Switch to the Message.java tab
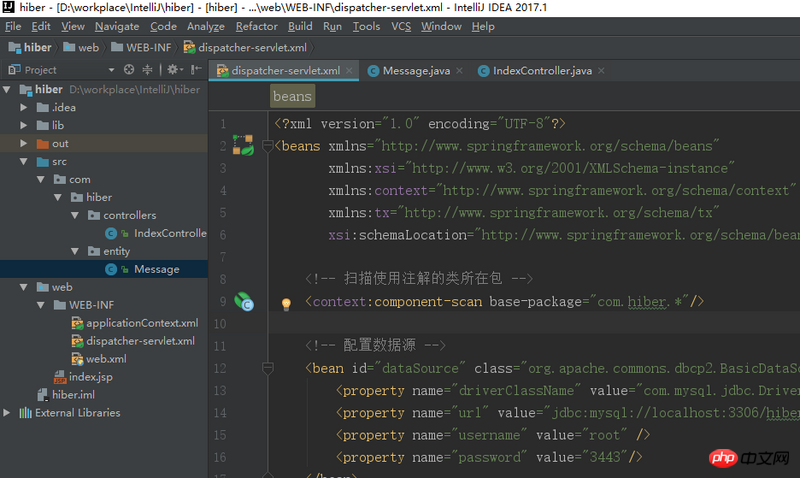This screenshot has width=800, height=478. tap(416, 71)
